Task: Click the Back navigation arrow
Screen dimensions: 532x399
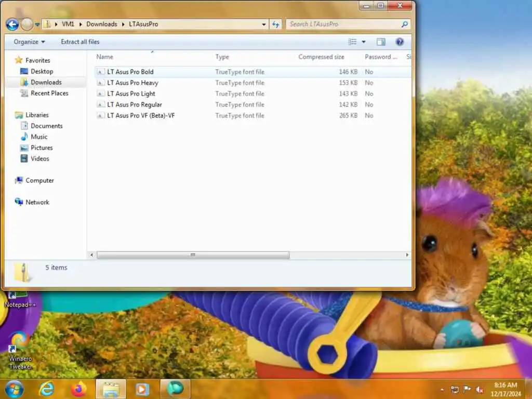Action: [x=12, y=24]
